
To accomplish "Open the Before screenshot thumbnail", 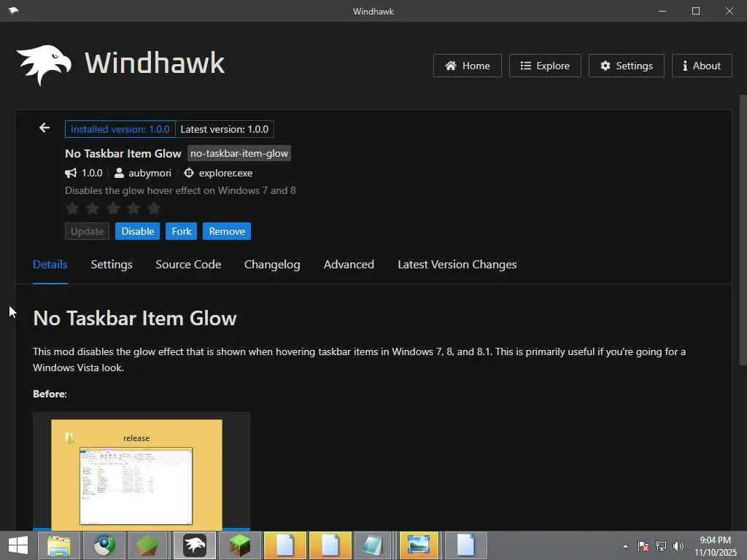I will tap(142, 472).
